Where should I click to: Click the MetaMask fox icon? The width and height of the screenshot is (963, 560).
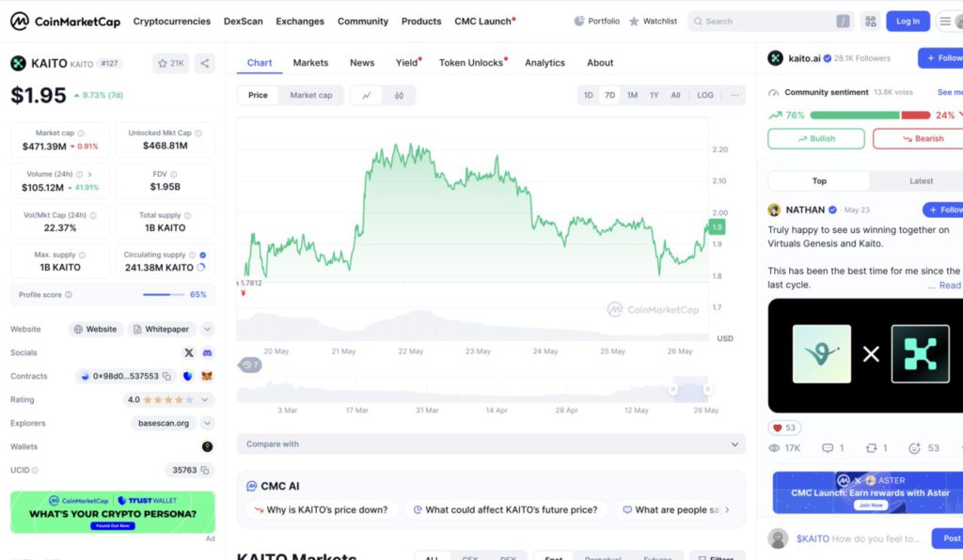207,376
